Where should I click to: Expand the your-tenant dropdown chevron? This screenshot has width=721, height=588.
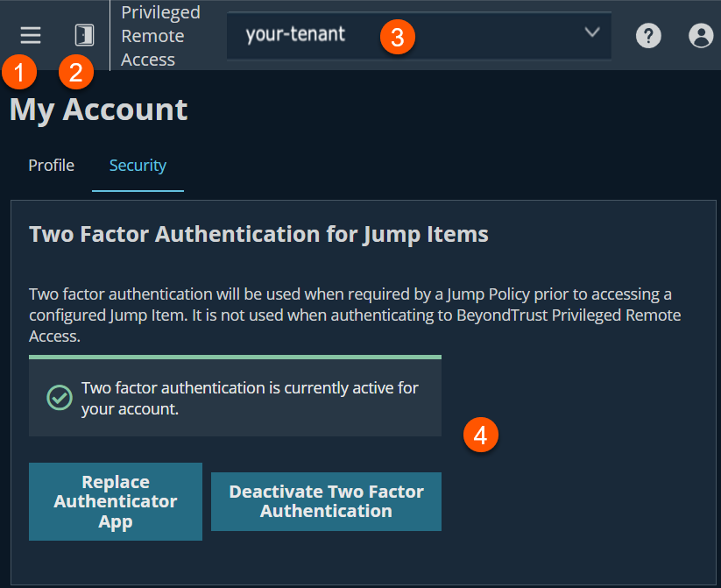click(592, 32)
